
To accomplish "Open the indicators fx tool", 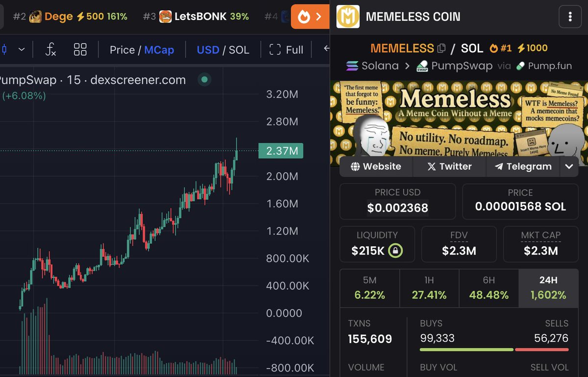I will (50, 49).
